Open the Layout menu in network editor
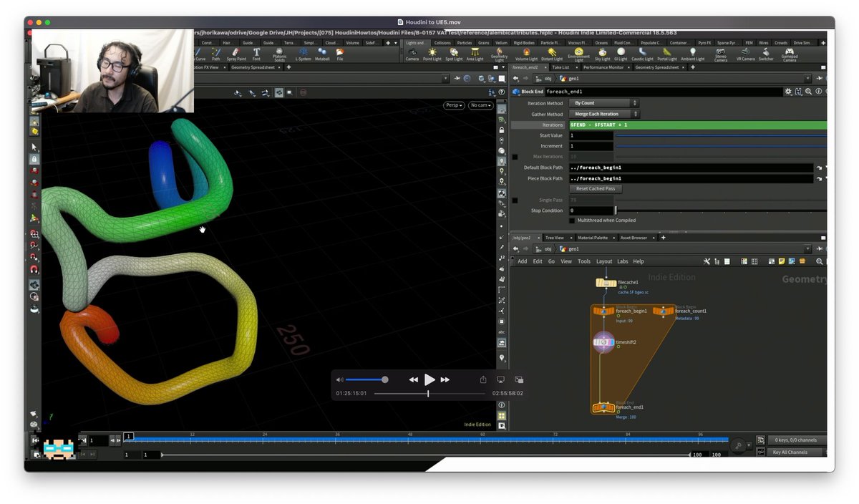Image resolution: width=859 pixels, height=504 pixels. click(604, 261)
